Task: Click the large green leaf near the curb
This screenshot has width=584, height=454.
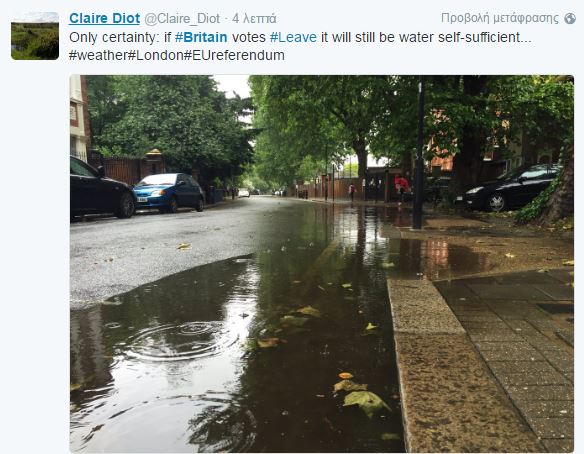Action: tap(366, 403)
